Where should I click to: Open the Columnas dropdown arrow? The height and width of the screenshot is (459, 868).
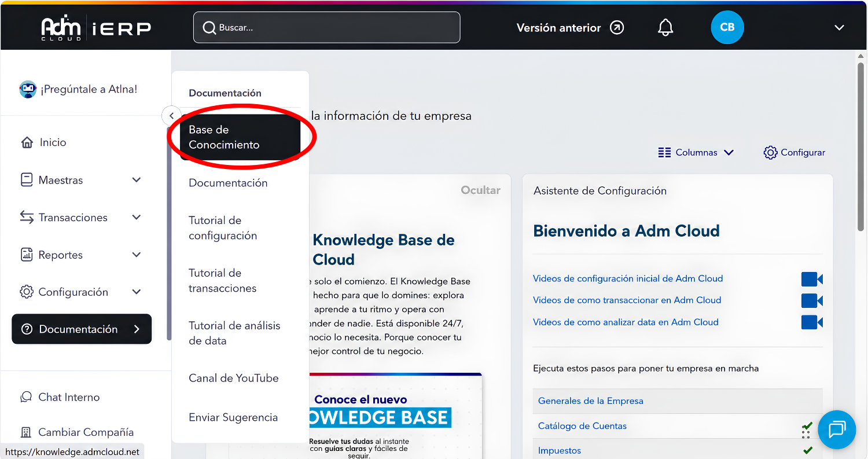point(729,153)
